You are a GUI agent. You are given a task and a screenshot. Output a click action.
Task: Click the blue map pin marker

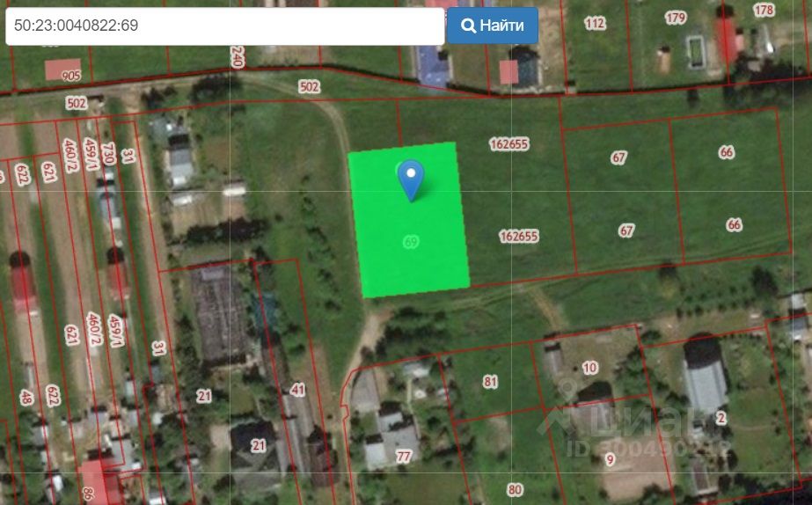(411, 179)
